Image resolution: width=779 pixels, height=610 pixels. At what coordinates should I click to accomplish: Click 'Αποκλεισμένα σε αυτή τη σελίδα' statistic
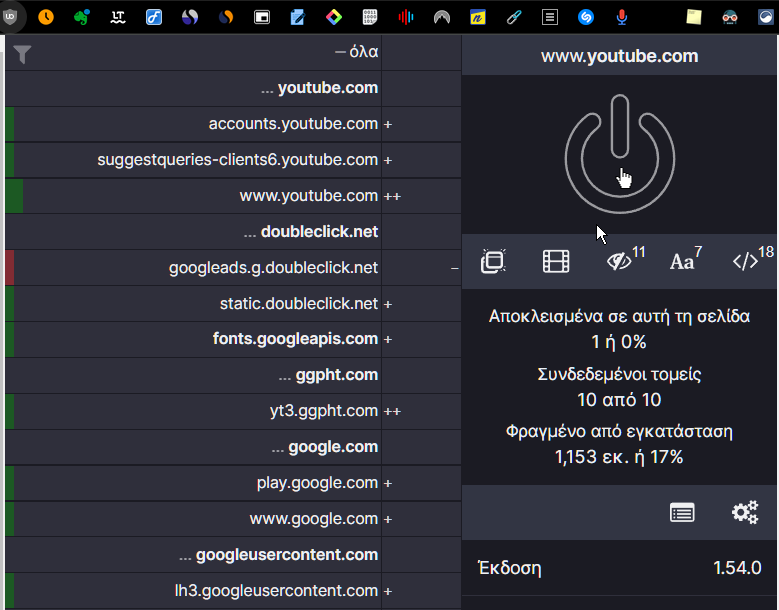click(619, 316)
